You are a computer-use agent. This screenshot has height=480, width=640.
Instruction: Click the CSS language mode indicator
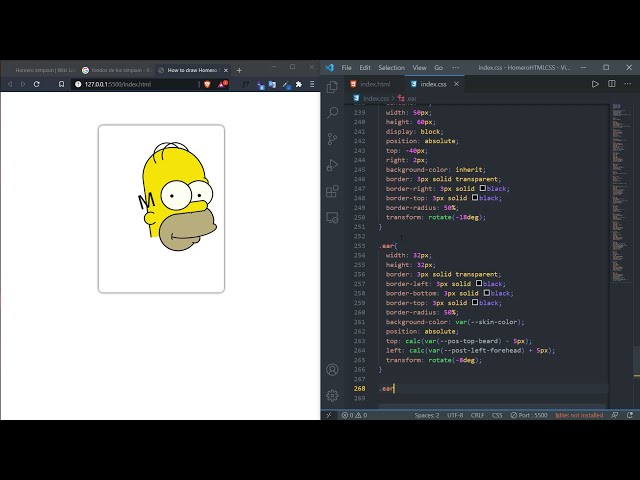[x=497, y=415]
